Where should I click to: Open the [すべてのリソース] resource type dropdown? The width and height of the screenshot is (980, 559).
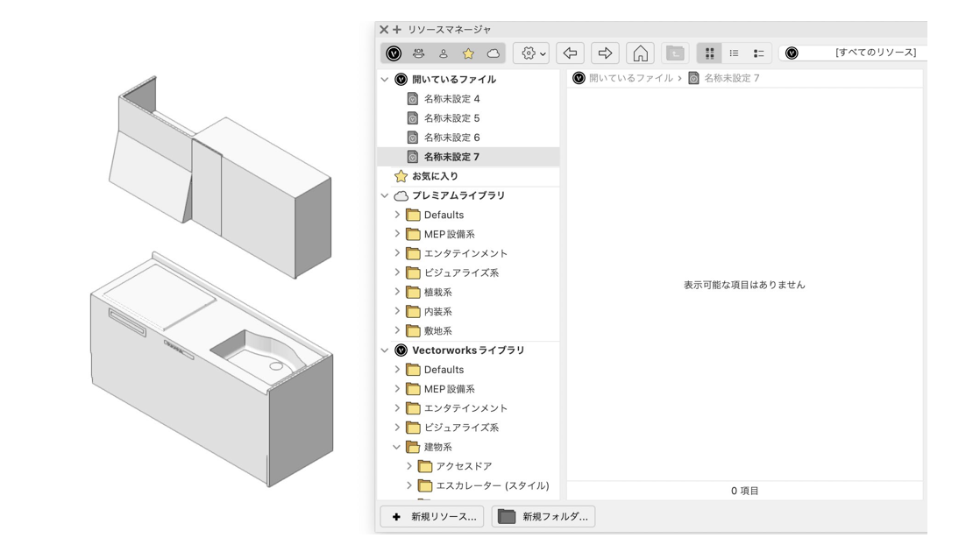pyautogui.click(x=855, y=53)
